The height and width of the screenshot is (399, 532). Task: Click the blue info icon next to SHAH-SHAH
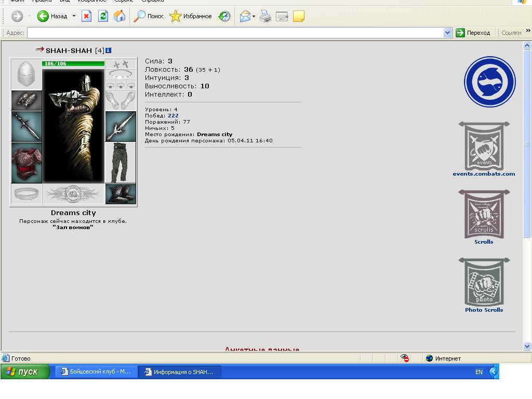108,50
